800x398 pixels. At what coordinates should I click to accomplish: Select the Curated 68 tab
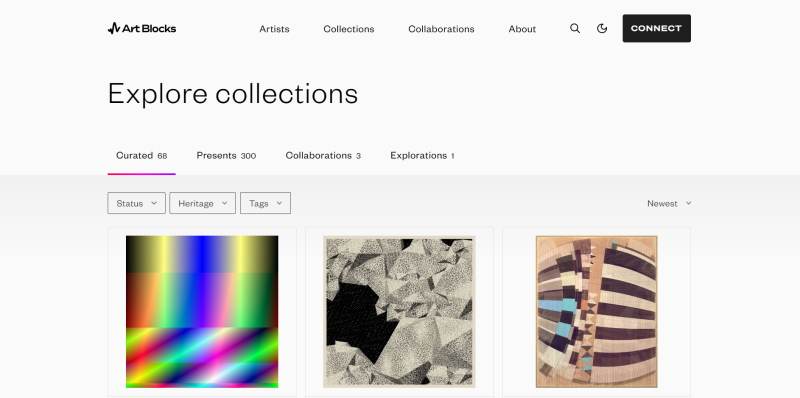[141, 156]
